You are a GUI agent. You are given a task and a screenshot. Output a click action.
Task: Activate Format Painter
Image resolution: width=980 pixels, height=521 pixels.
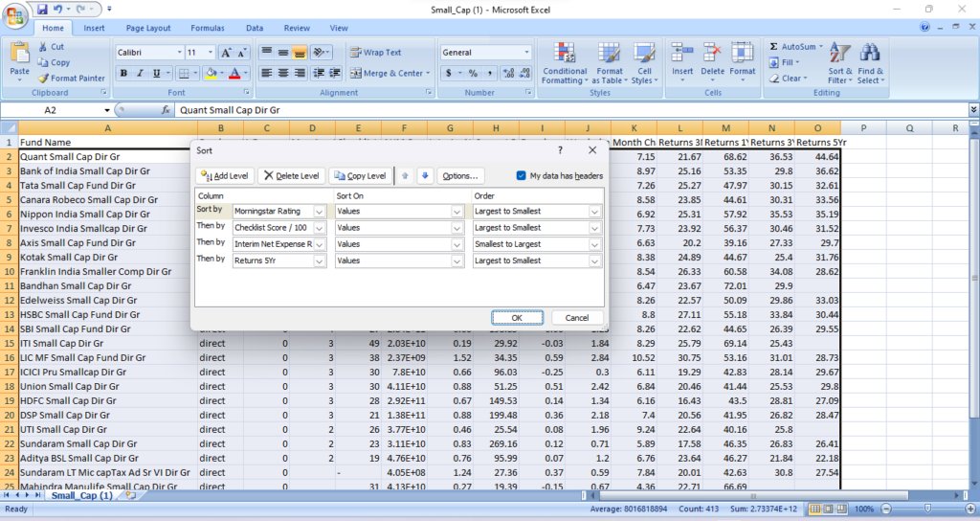pos(71,79)
